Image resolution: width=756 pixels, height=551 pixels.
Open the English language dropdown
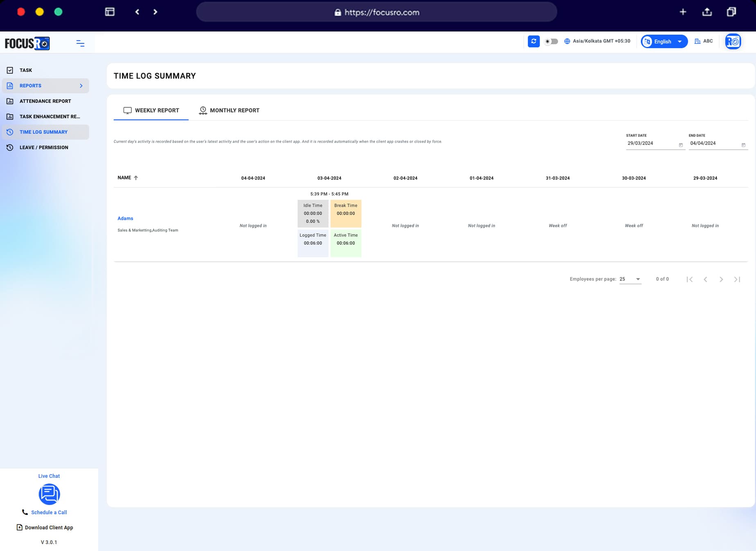664,41
